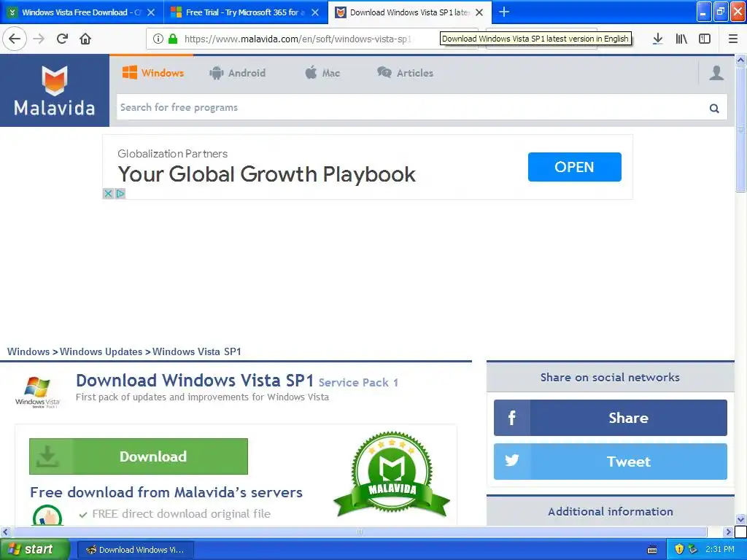Click the horizontal scrollbar thumb
The height and width of the screenshot is (560, 747).
[x=360, y=532]
